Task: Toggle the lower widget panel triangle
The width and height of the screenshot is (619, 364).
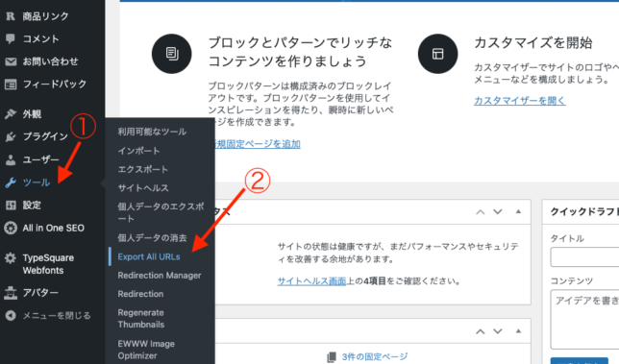Action: (x=518, y=331)
